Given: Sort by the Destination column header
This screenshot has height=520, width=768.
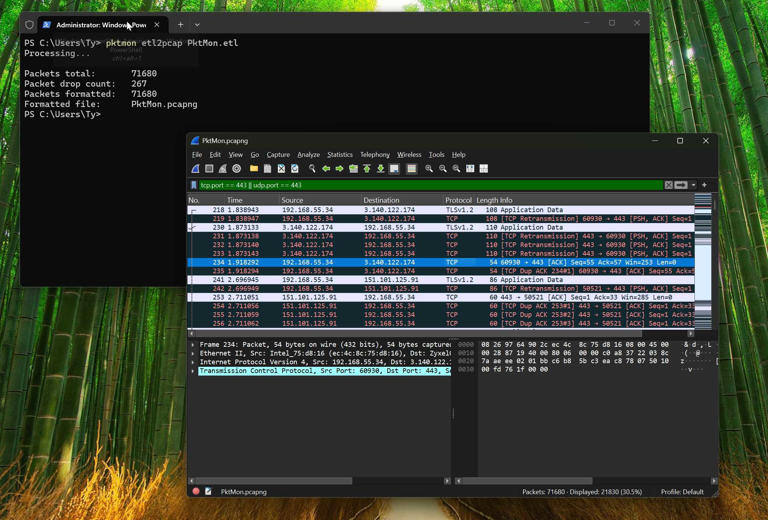Looking at the screenshot, I should tap(382, 200).
